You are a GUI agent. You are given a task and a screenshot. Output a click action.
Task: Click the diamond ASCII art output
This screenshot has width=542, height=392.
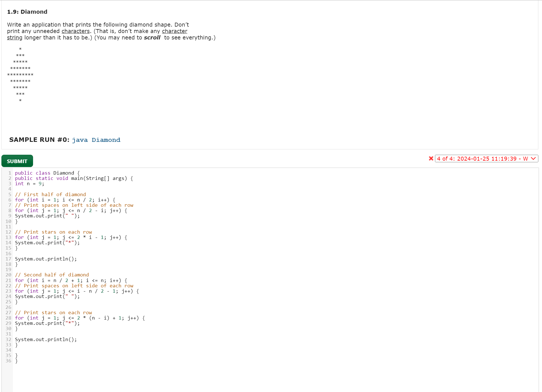[x=20, y=74]
